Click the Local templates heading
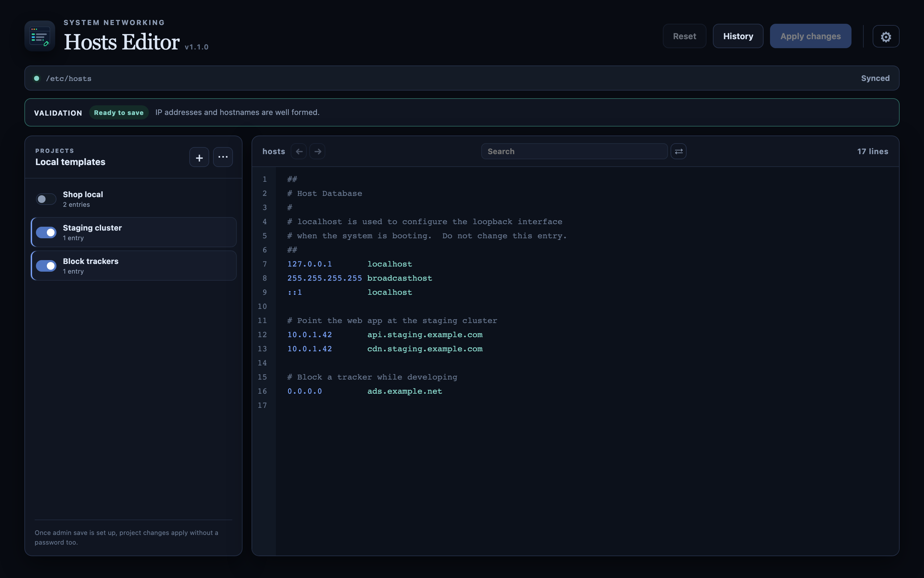The image size is (924, 578). click(x=70, y=162)
